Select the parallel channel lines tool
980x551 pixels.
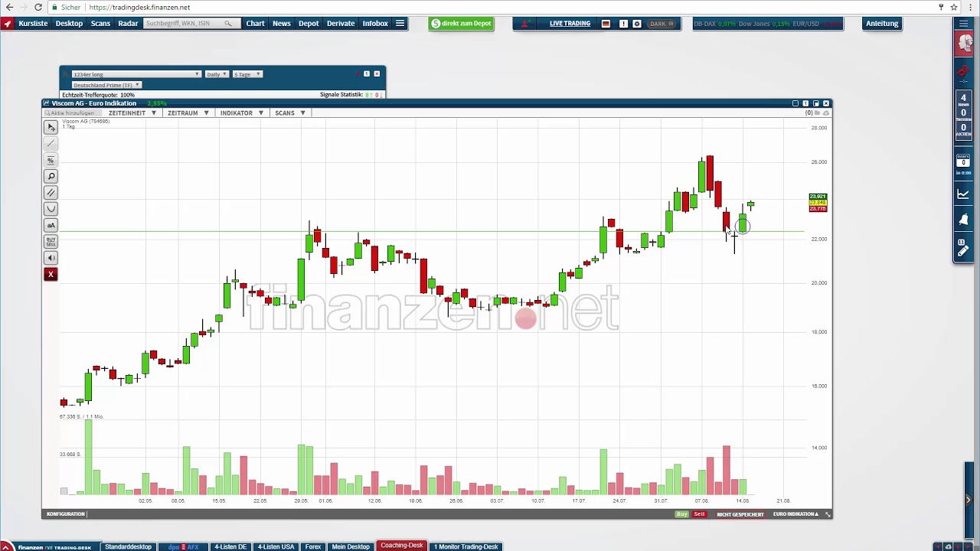(x=51, y=193)
